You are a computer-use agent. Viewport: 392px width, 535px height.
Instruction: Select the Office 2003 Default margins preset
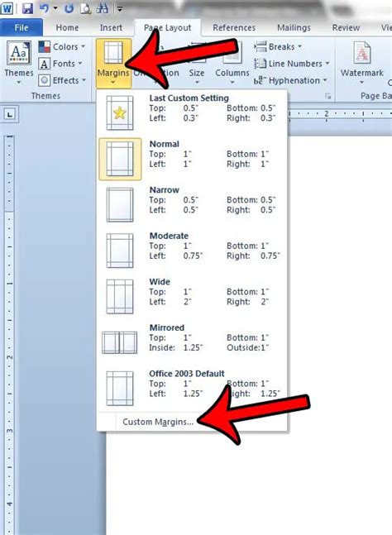click(x=192, y=389)
